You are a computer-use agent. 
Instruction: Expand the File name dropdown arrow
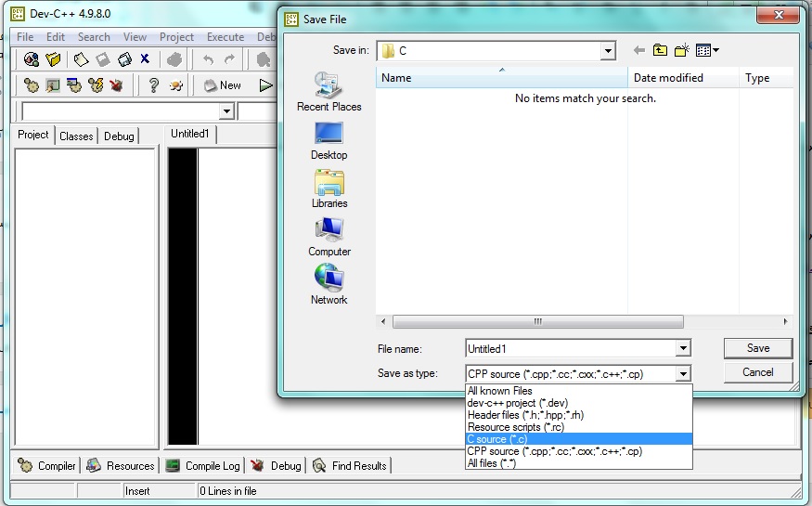pyautogui.click(x=683, y=348)
